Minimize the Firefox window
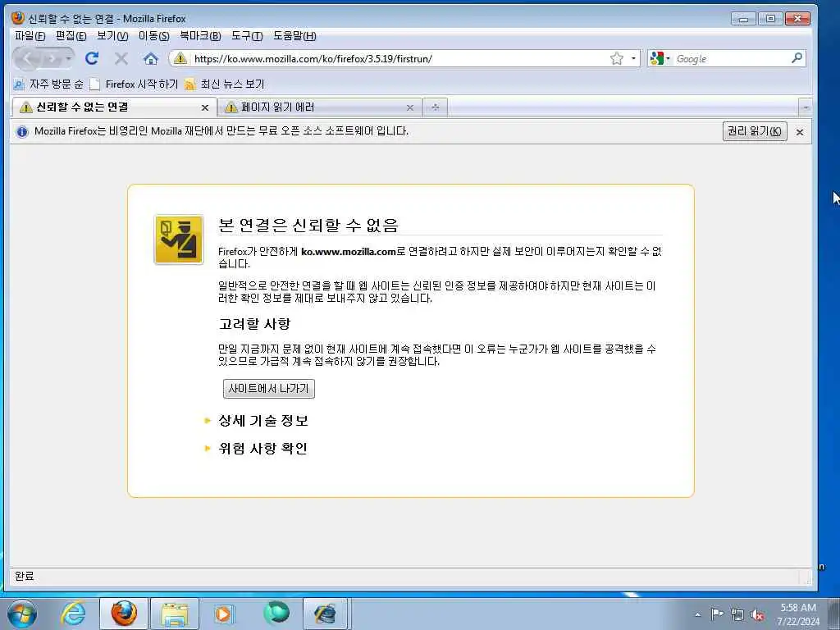 pos(743,19)
